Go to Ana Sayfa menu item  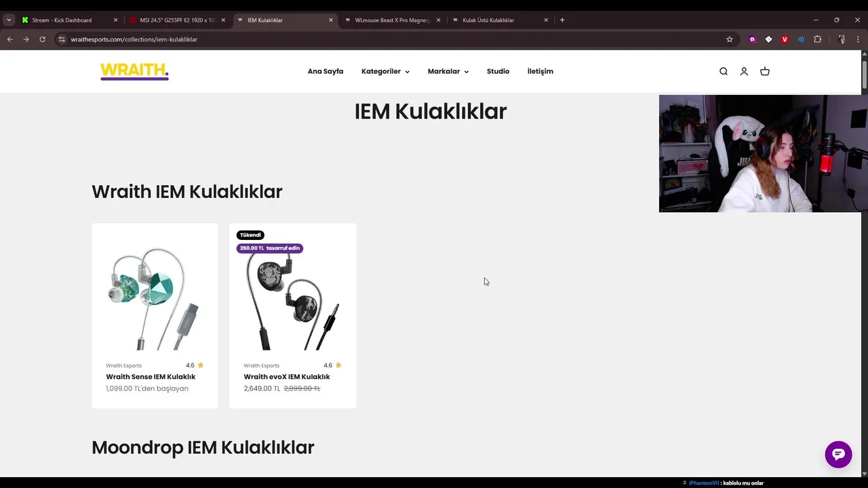(325, 71)
